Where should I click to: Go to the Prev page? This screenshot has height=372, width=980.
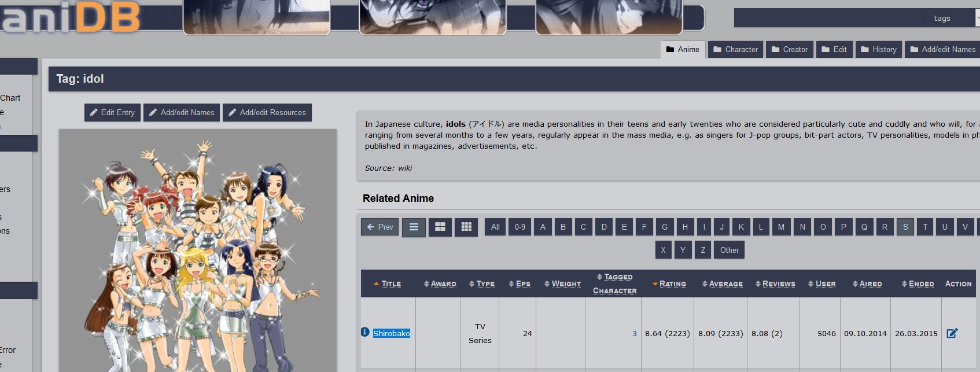point(380,227)
